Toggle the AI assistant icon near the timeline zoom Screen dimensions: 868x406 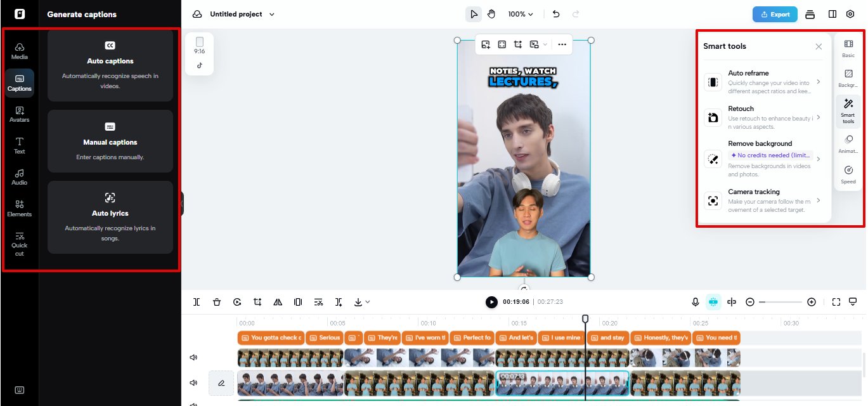(x=713, y=302)
